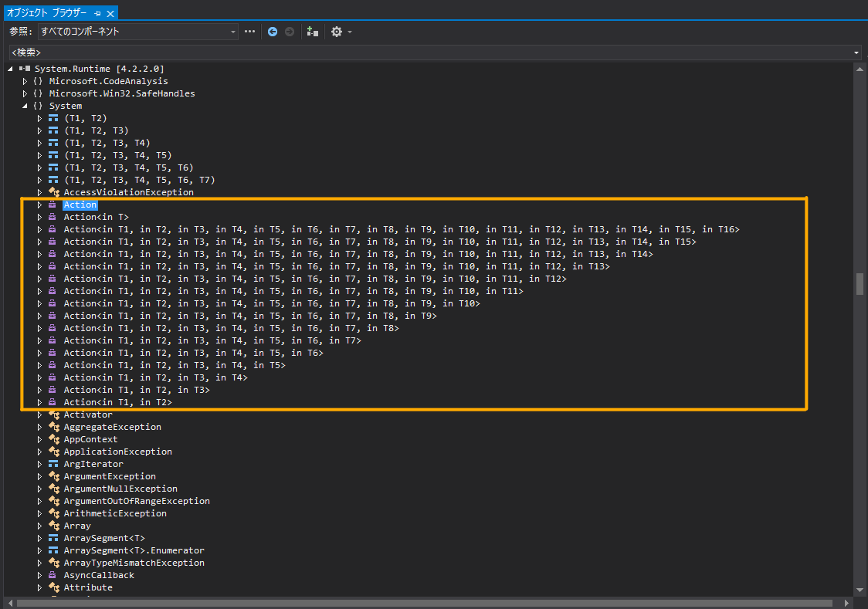Click the scroll down arrow

[860, 590]
